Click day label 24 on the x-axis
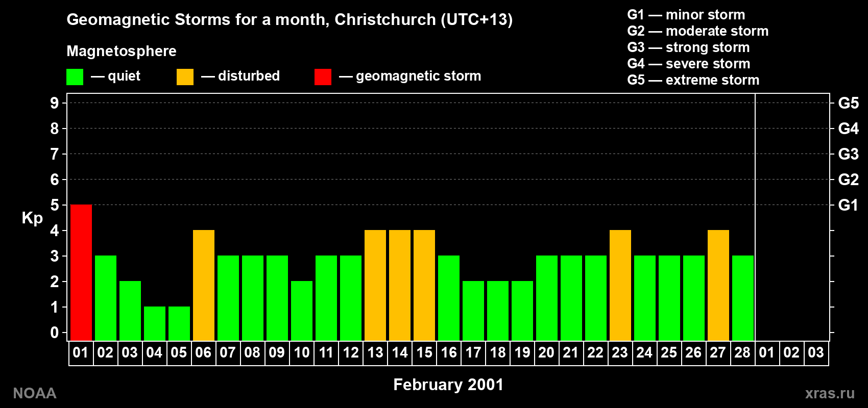Viewport: 868px width, 408px height. 644,352
